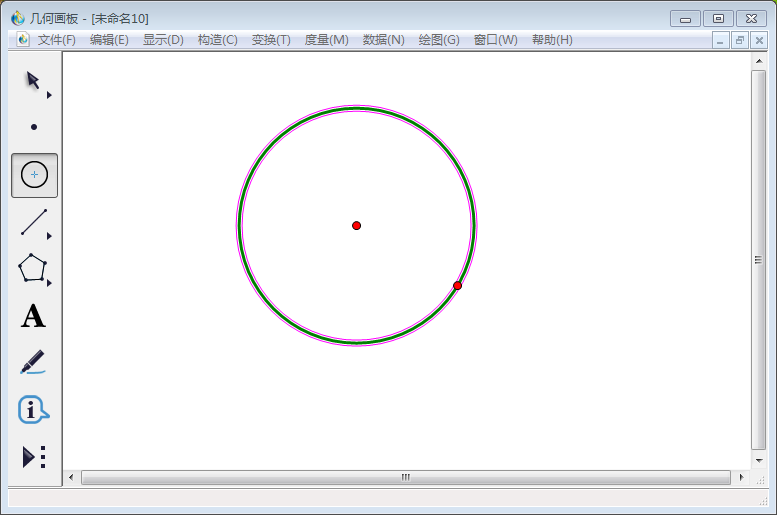Open the Custom tools icon
The image size is (777, 515).
(34, 457)
